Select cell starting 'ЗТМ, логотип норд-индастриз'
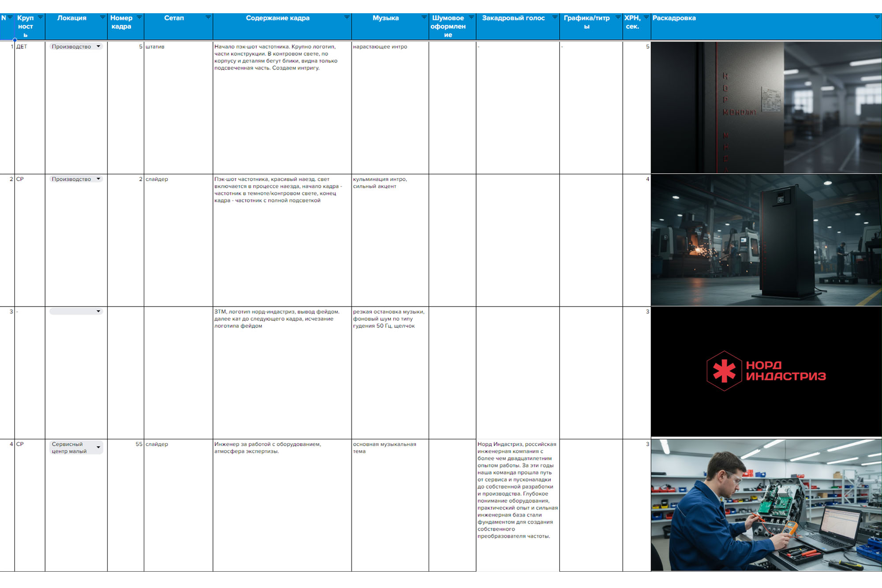 click(x=282, y=373)
